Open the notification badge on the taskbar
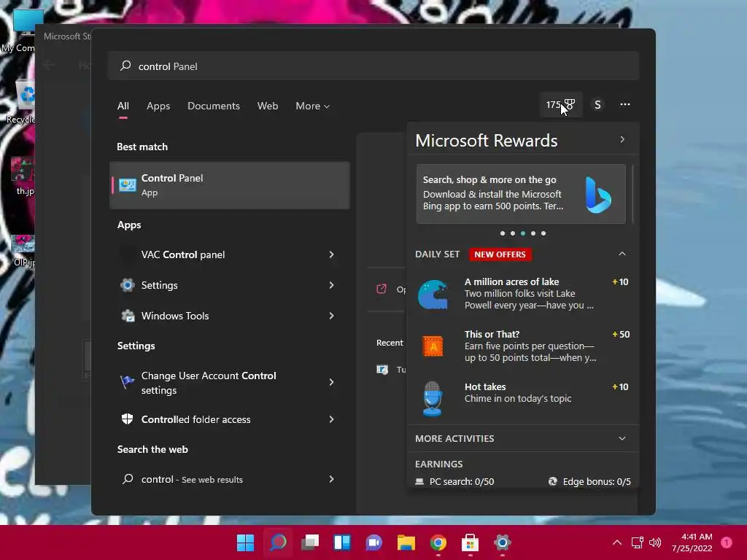747x560 pixels. pos(727,542)
